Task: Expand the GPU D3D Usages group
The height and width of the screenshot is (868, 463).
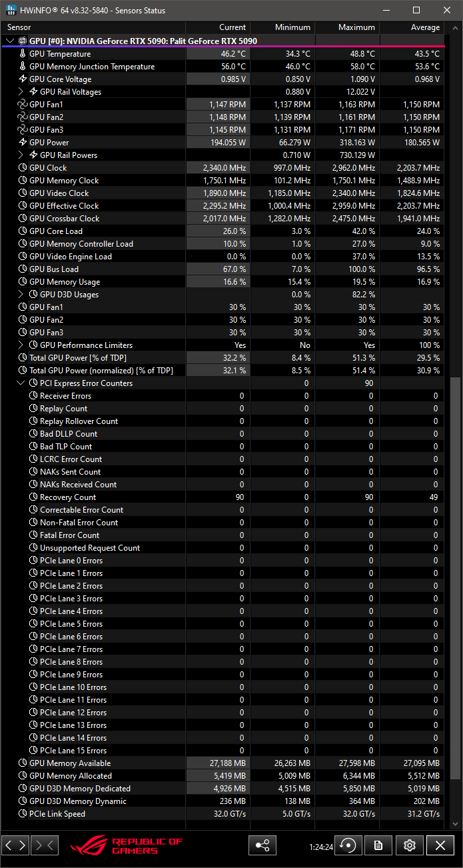Action: [21, 295]
